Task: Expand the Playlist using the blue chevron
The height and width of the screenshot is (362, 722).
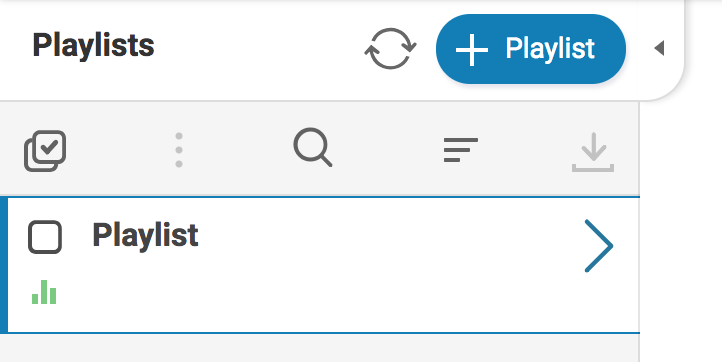Action: [x=598, y=246]
